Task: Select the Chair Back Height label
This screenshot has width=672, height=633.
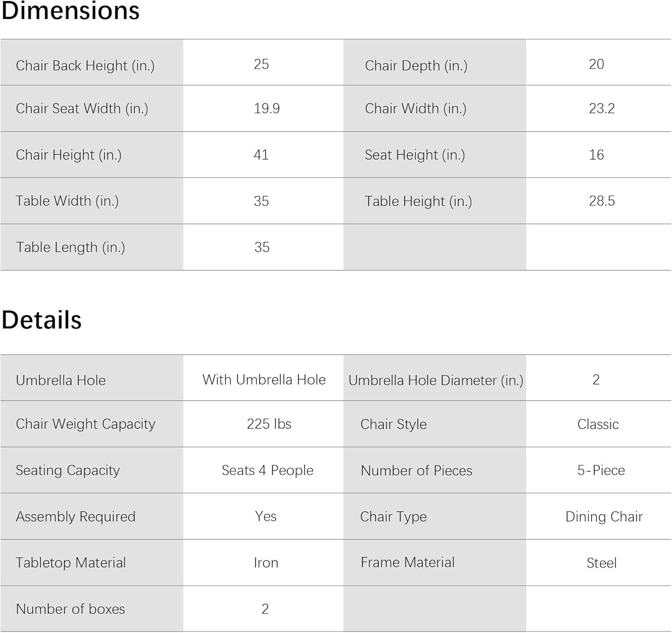Action: pos(85,65)
